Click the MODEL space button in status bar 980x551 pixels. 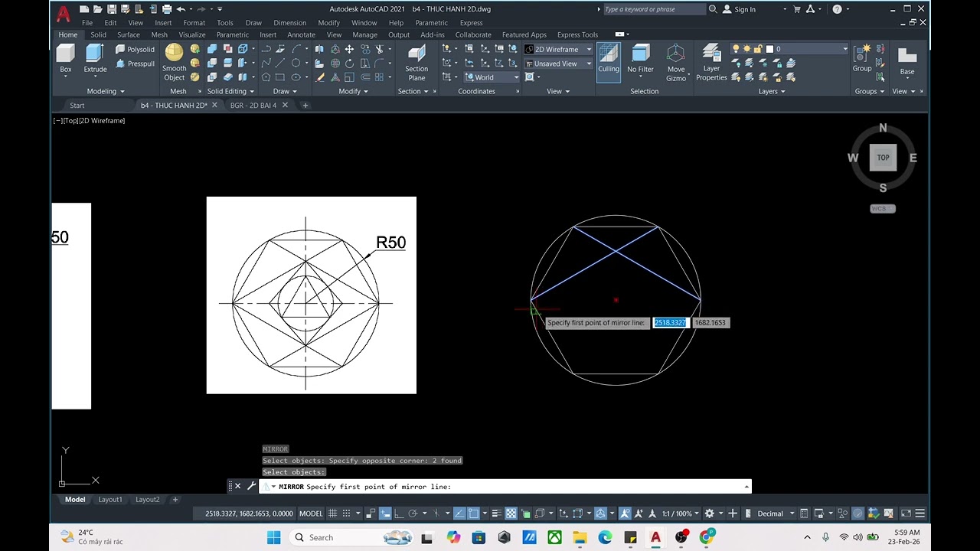[310, 514]
